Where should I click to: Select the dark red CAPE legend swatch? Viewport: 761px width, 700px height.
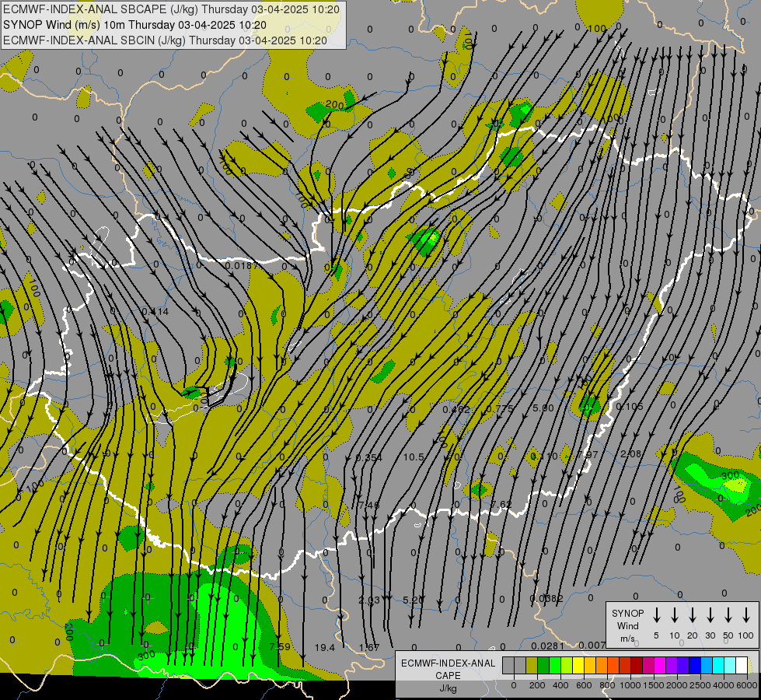(x=637, y=665)
